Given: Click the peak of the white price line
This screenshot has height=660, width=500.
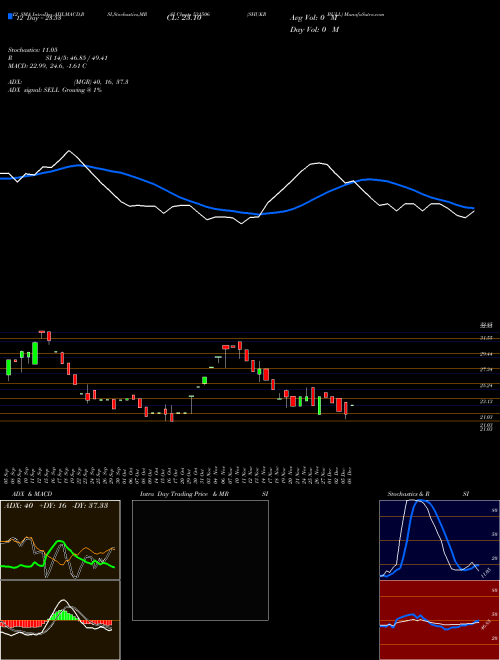Looking at the screenshot, I should tap(69, 151).
